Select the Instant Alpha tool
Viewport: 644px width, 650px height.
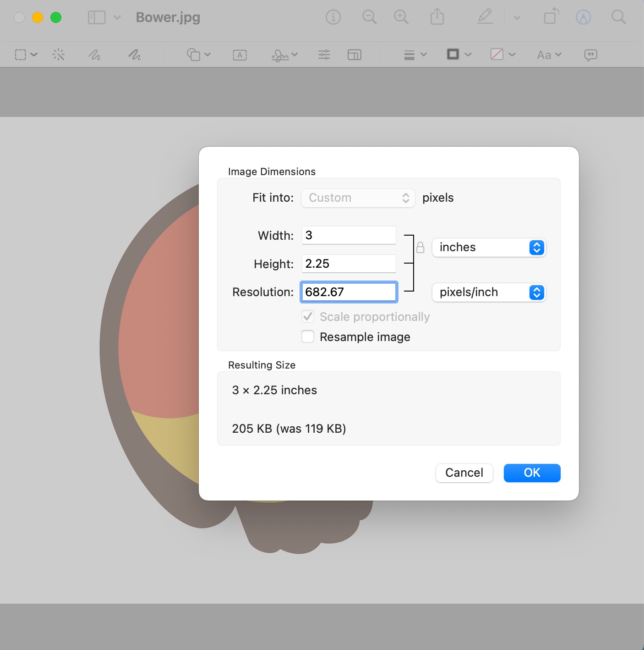point(58,55)
